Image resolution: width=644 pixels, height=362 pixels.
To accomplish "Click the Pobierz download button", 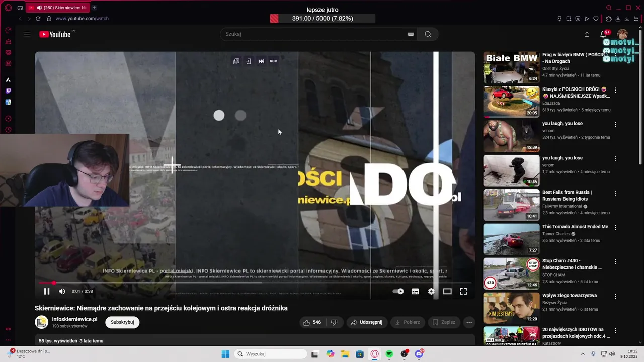I will pyautogui.click(x=408, y=322).
